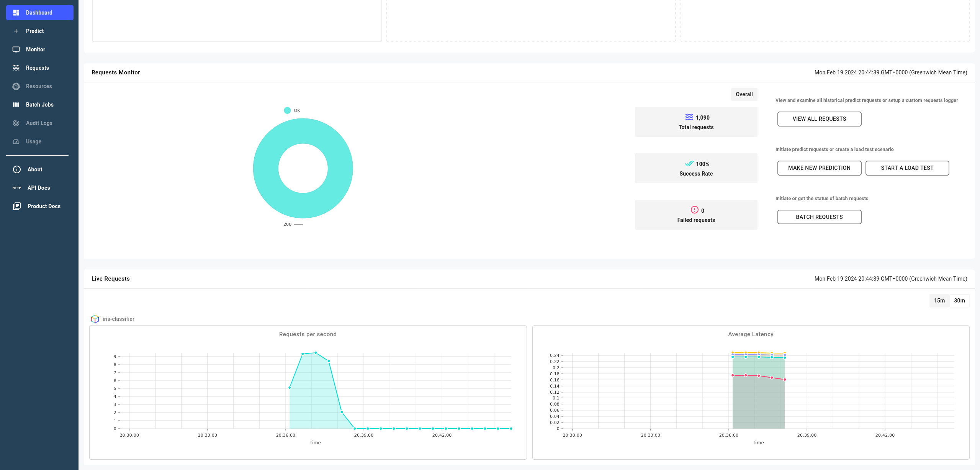Open the Usage sidebar entry

point(40,141)
